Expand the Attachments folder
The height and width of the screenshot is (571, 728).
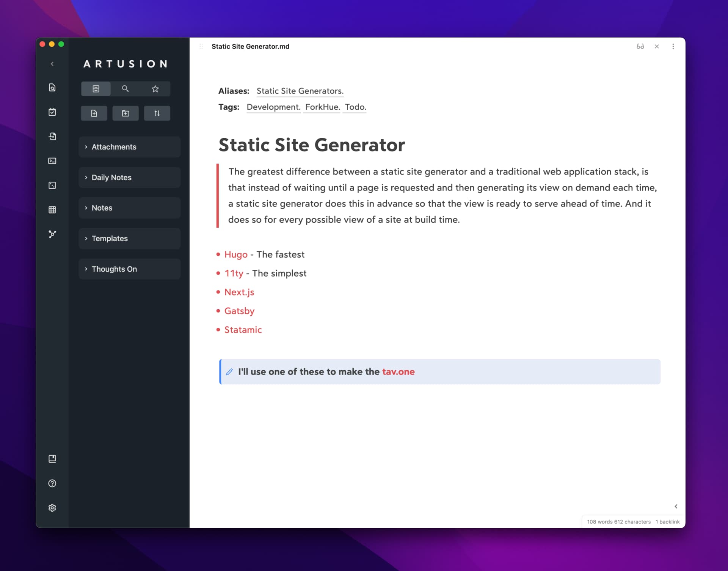(x=114, y=147)
